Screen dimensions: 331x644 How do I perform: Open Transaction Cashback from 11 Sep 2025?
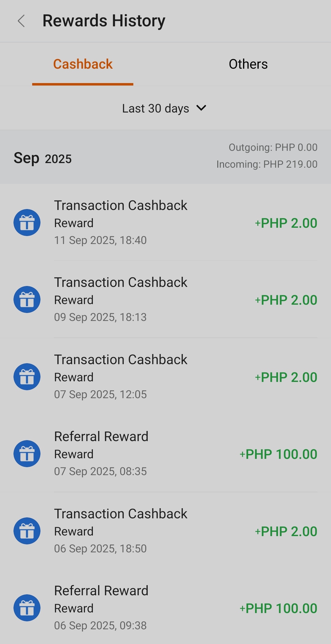[x=121, y=206]
